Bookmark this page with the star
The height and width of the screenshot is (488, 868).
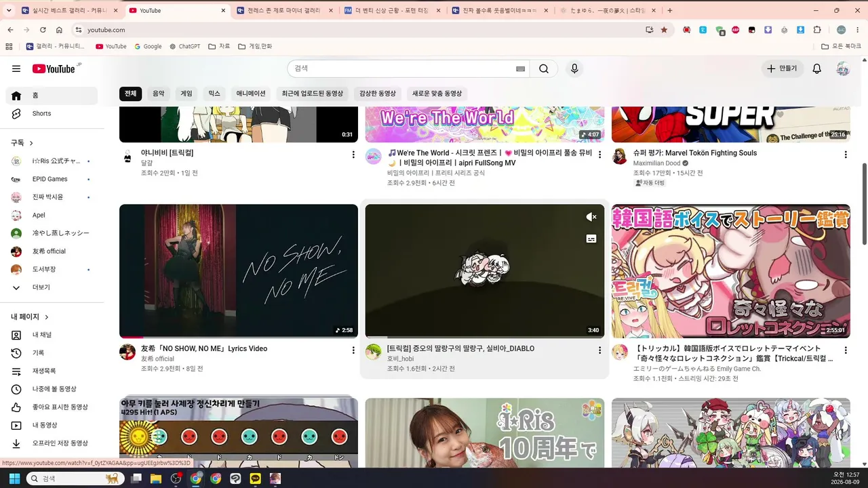coord(664,30)
